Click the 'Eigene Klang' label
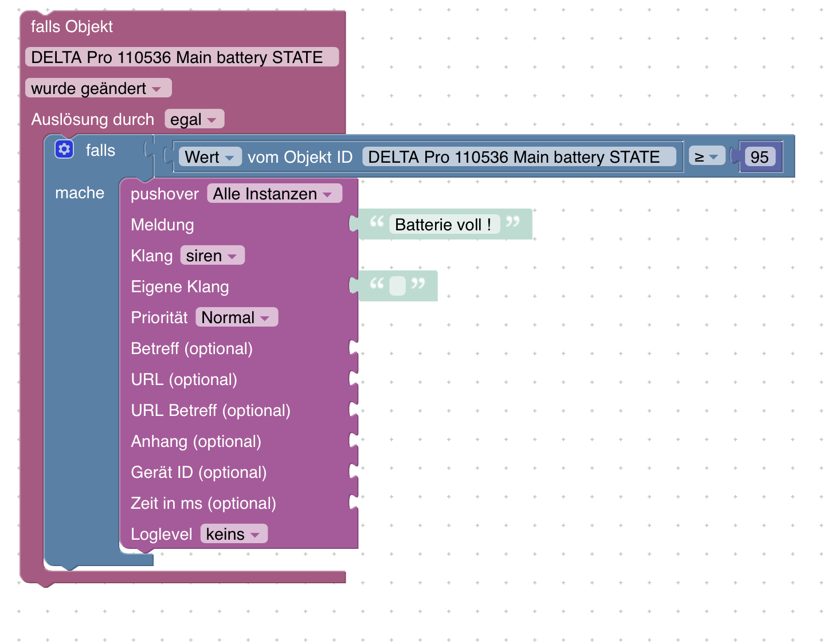 (180, 286)
